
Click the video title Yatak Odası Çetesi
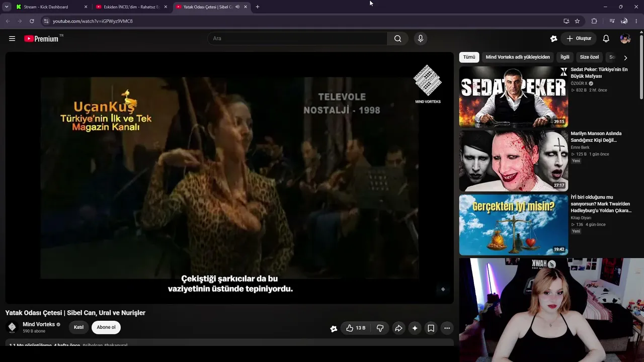(75, 313)
